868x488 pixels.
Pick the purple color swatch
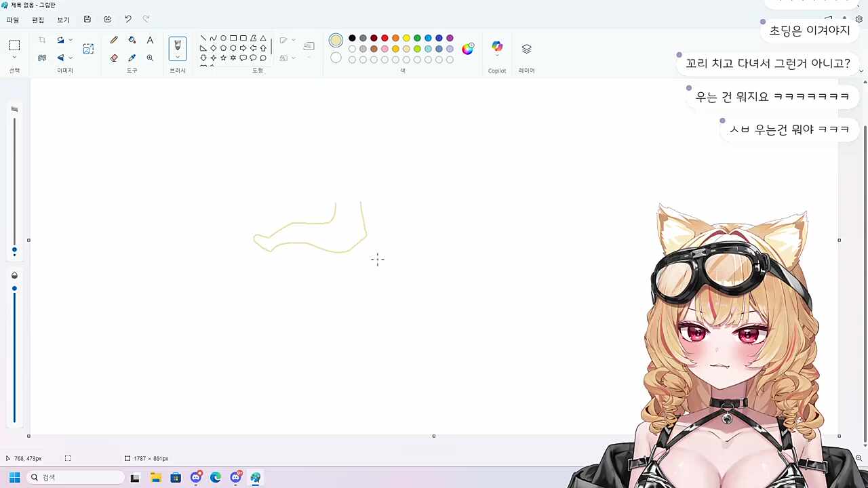click(x=450, y=38)
